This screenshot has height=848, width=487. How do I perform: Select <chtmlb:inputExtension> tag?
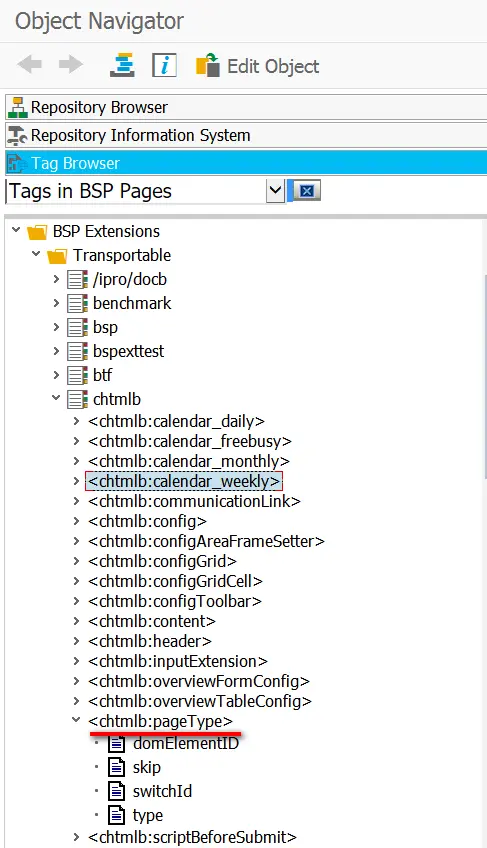click(x=178, y=661)
